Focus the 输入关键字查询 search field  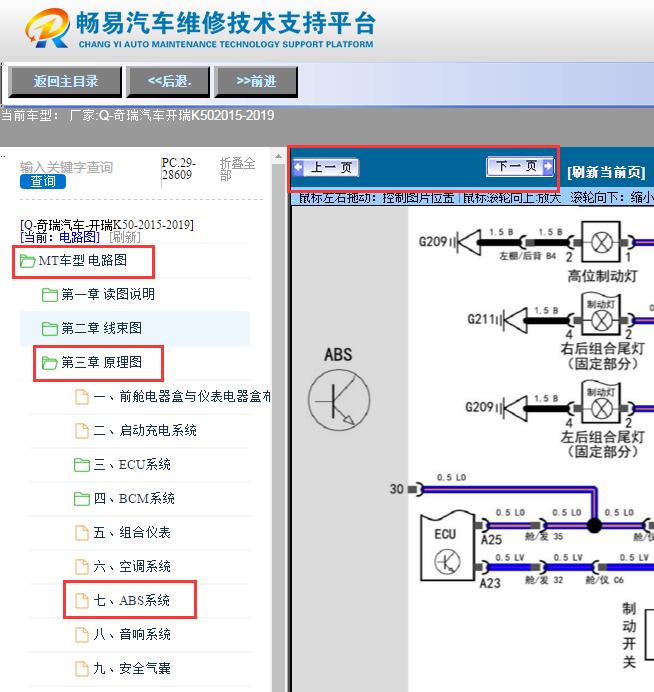click(66, 167)
